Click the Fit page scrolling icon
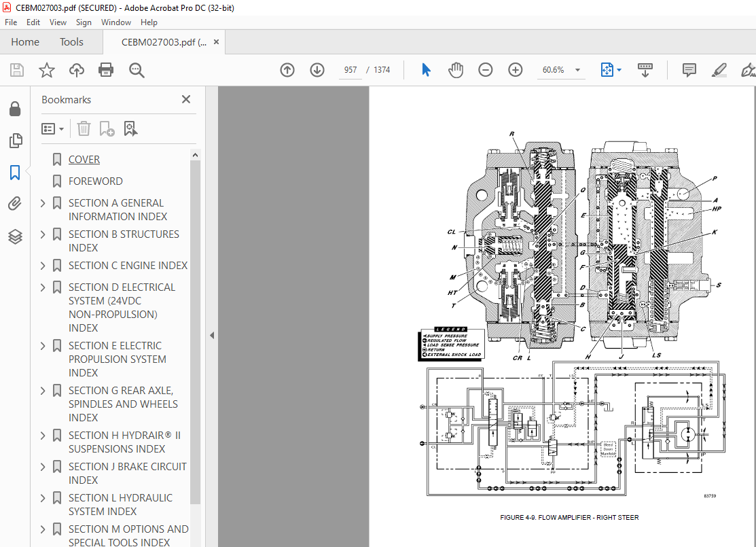This screenshot has width=756, height=547. [607, 70]
